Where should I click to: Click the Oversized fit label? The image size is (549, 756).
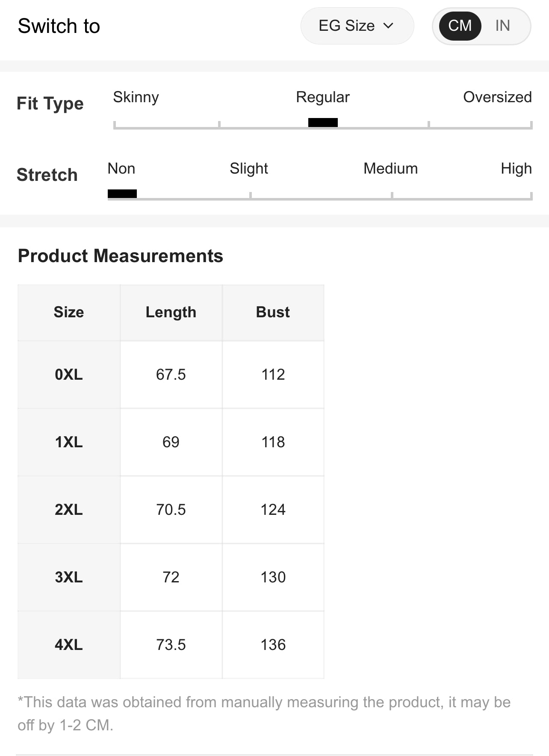coord(497,97)
